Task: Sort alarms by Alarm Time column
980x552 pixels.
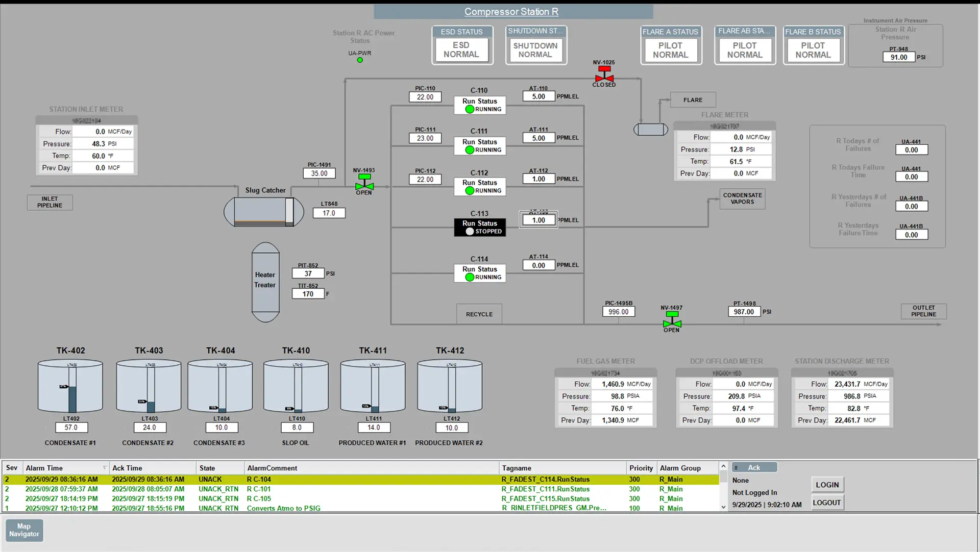Action: tap(44, 468)
